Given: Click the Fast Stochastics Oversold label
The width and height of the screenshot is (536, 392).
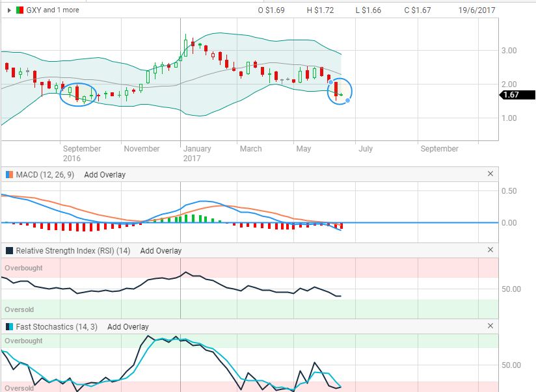Looking at the screenshot, I should pos(19,388).
